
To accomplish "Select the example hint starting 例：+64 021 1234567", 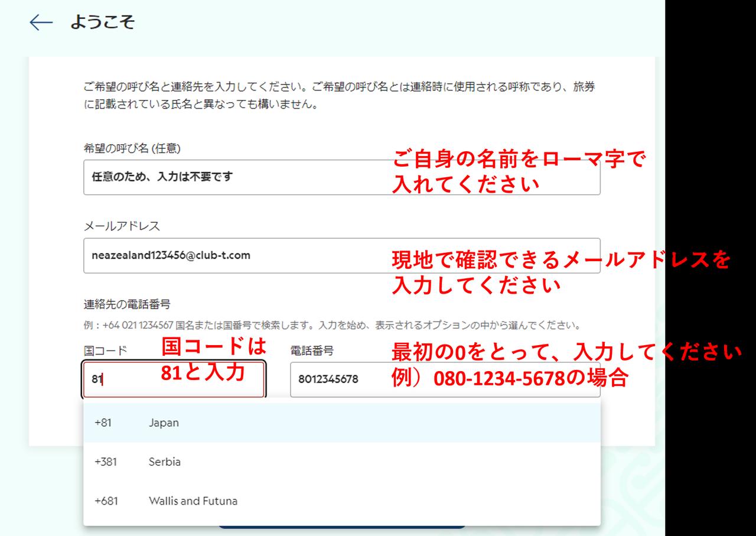I will click(333, 326).
